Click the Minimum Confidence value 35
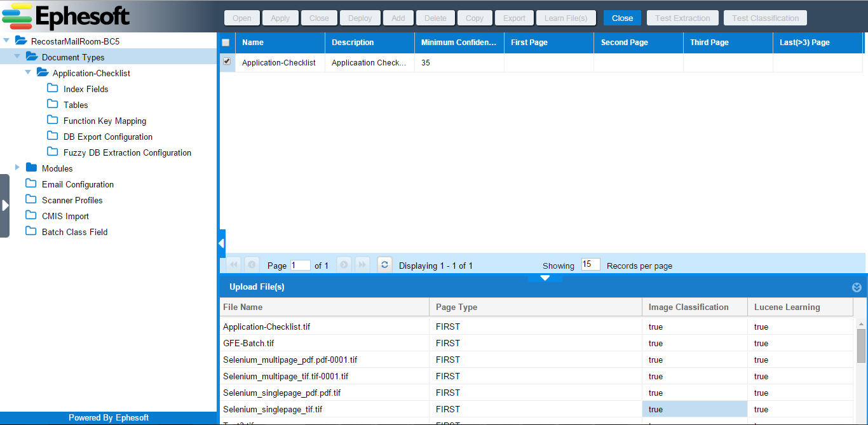This screenshot has width=868, height=425. pyautogui.click(x=426, y=63)
